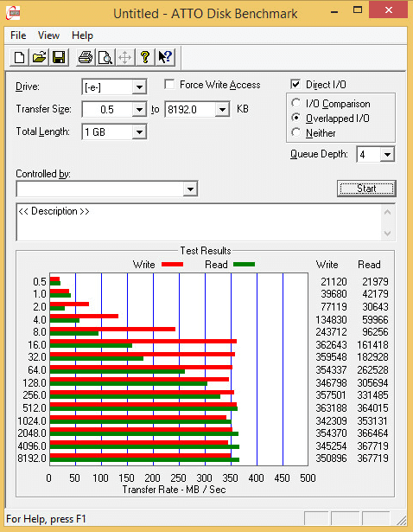Viewport: 413px width, 532px height.
Task: Open the ending Transfer Size 8192.0 dropdown
Action: click(x=222, y=110)
